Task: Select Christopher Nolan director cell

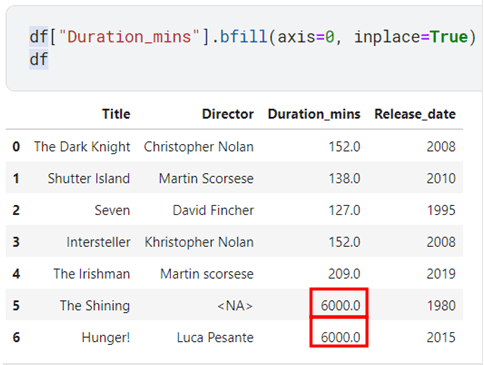Action: pos(199,147)
